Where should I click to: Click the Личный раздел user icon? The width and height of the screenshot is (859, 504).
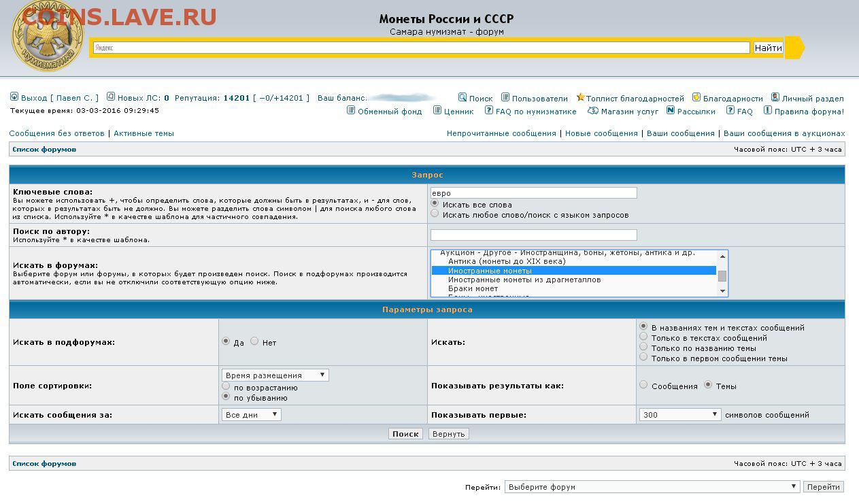coord(775,98)
